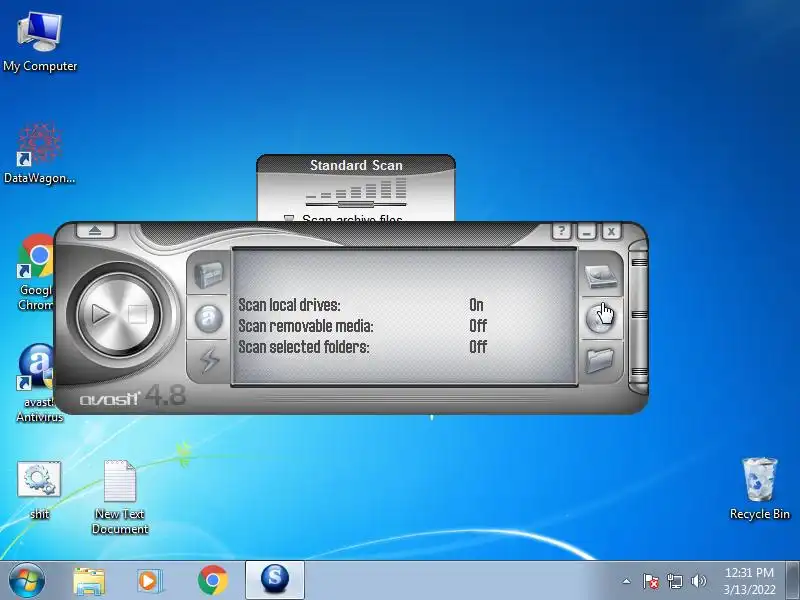The height and width of the screenshot is (600, 800).
Task: Click 'Off' value for selected folders
Action: click(x=478, y=347)
